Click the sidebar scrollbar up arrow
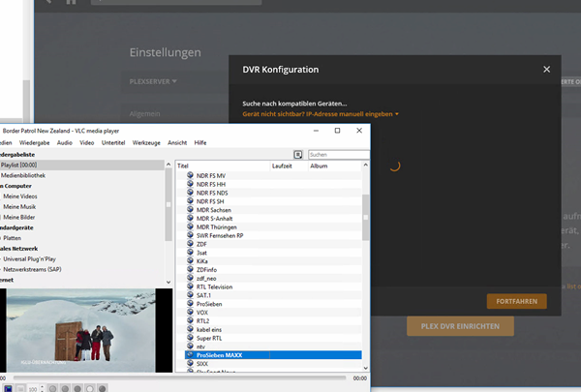This screenshot has height=392, width=581. (168, 165)
